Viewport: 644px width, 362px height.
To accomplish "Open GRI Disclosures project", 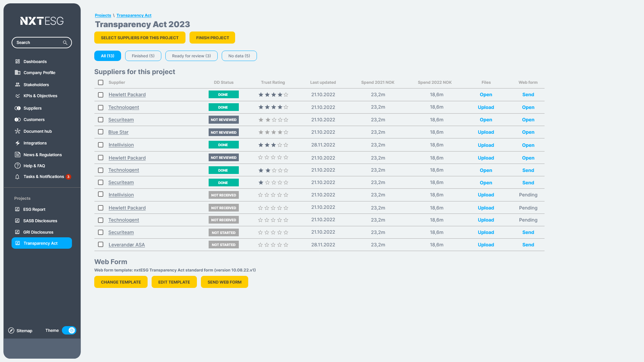I will pyautogui.click(x=38, y=232).
